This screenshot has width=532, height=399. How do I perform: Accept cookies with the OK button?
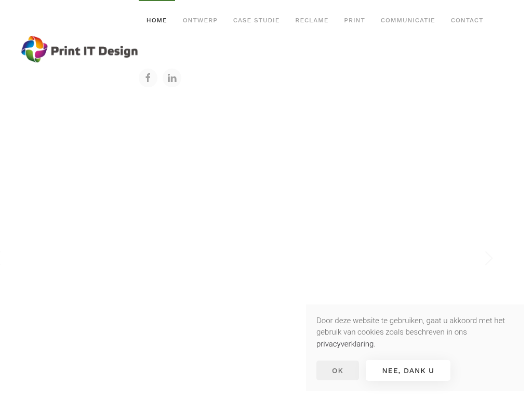tap(338, 370)
